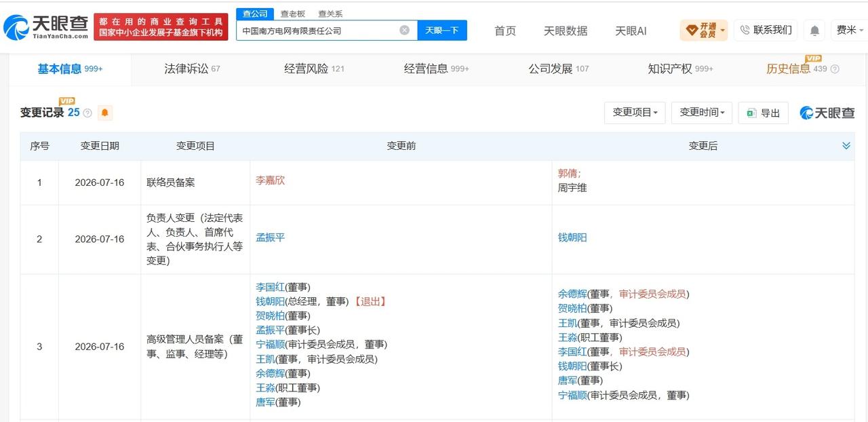
Task: Open 宁福顺 in the 变更前 list
Action: pos(270,345)
